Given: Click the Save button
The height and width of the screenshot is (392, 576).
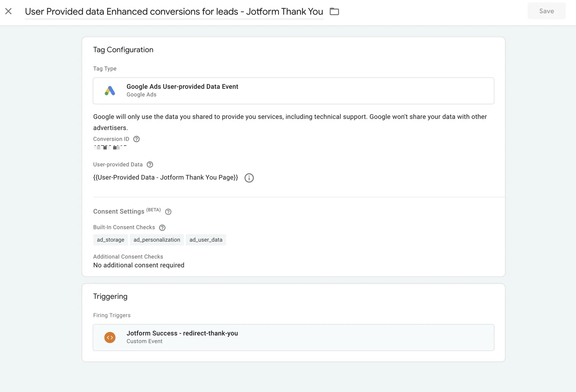Looking at the screenshot, I should (546, 11).
